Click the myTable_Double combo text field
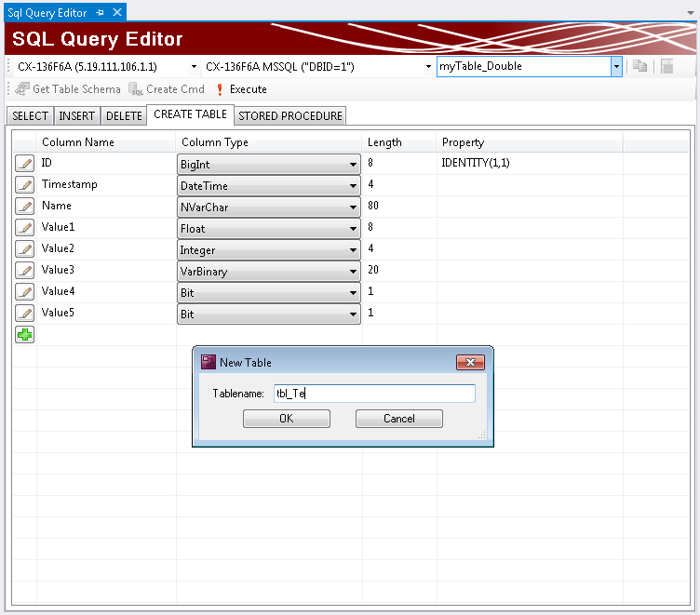The width and height of the screenshot is (700, 615). pyautogui.click(x=524, y=66)
